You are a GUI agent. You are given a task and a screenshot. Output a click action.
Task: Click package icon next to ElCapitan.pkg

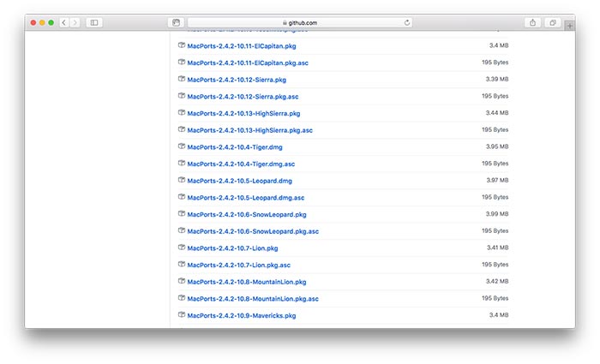[x=182, y=45]
